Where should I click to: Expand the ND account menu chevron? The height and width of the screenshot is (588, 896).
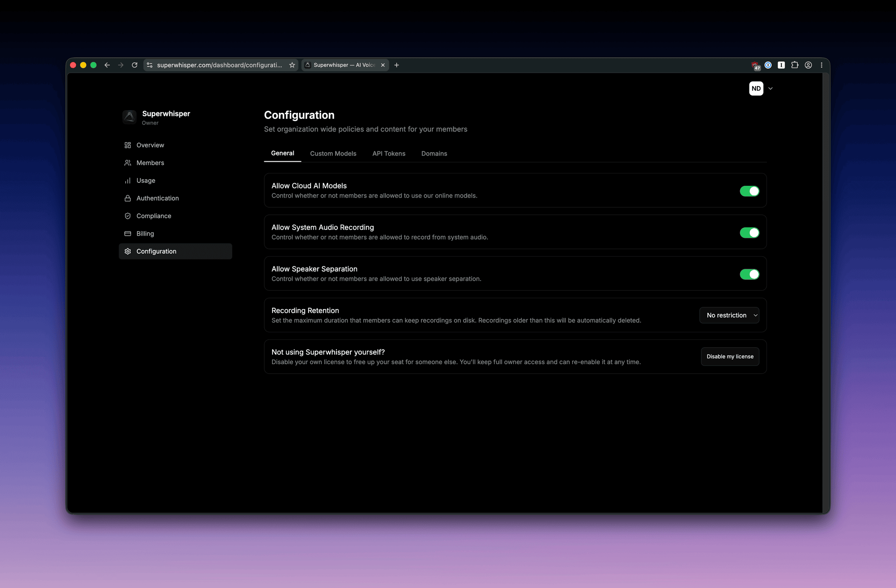[770, 88]
